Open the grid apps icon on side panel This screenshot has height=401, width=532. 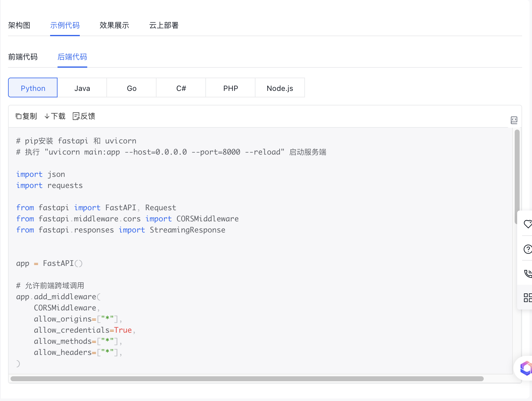tap(528, 298)
